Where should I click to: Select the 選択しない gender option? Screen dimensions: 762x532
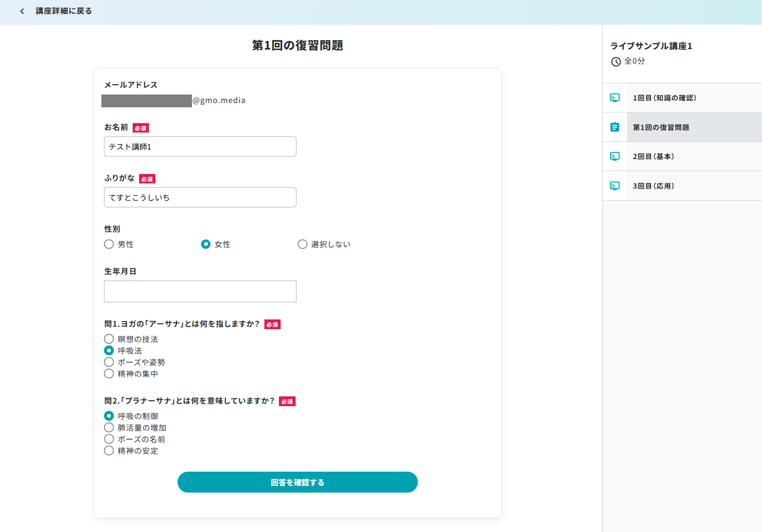(x=302, y=244)
